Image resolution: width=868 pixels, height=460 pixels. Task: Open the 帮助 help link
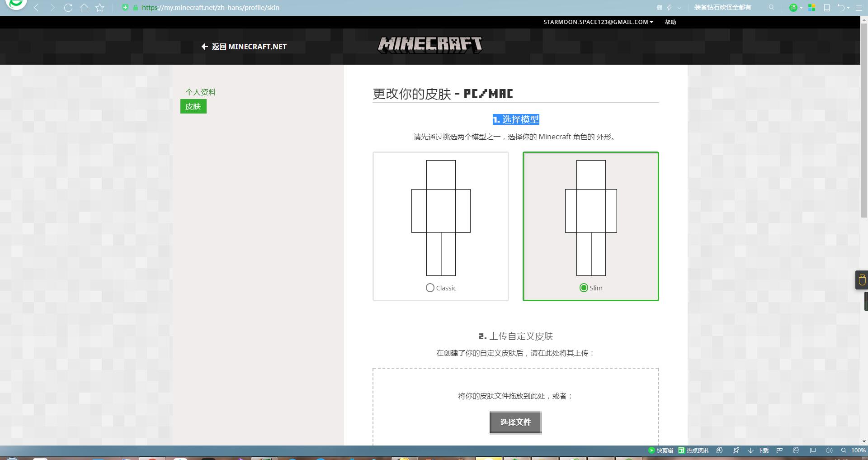coord(670,22)
